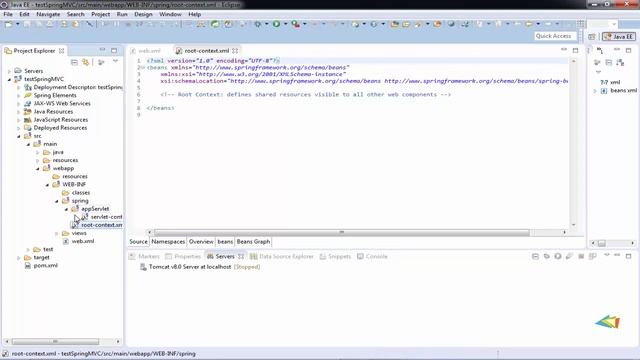The image size is (640, 360).
Task: Switch to the Beans Graph tab
Action: (x=253, y=242)
